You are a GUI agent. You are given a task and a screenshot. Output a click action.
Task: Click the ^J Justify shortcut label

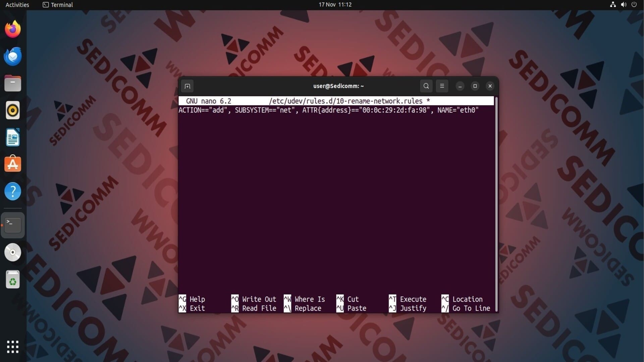click(x=408, y=308)
